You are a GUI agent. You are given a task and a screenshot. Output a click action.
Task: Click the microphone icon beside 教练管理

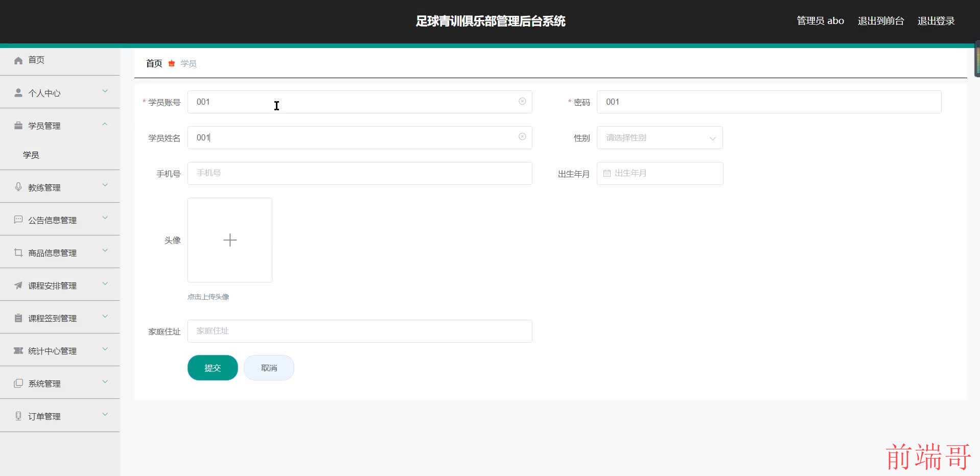pos(18,187)
